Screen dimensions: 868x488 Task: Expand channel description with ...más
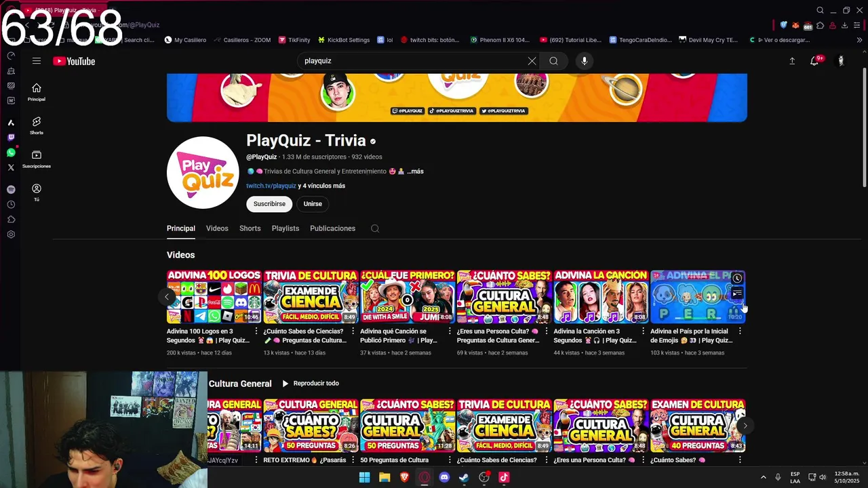pos(415,171)
